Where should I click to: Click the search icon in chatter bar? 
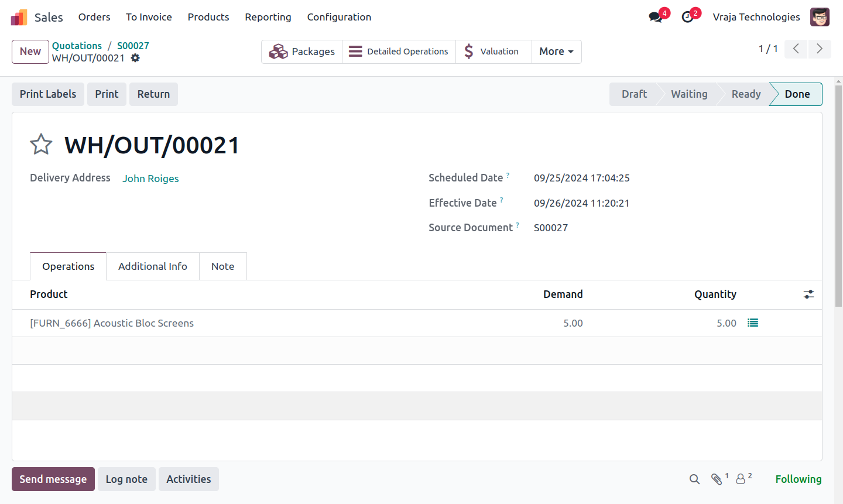[x=694, y=479]
